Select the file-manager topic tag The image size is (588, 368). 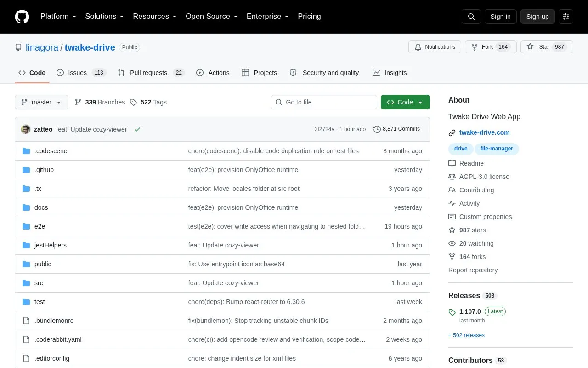click(497, 149)
